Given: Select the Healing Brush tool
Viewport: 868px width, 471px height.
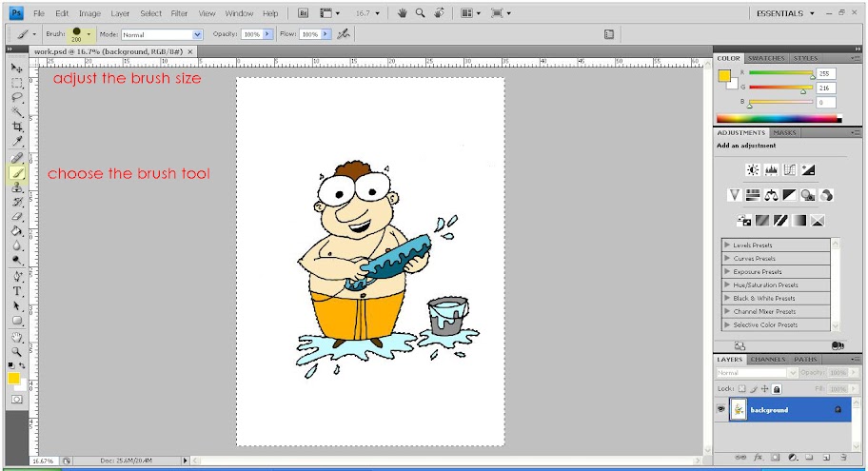Looking at the screenshot, I should [17, 158].
